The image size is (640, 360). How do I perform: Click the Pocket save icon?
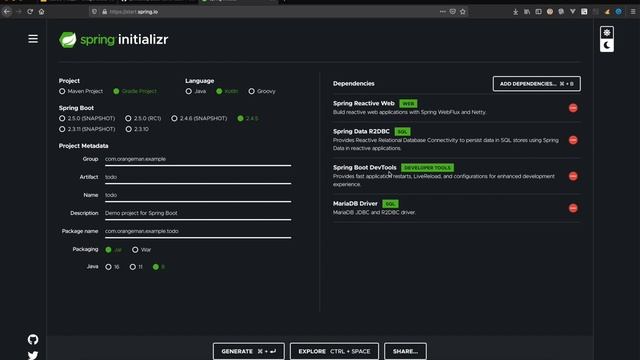[x=453, y=11]
